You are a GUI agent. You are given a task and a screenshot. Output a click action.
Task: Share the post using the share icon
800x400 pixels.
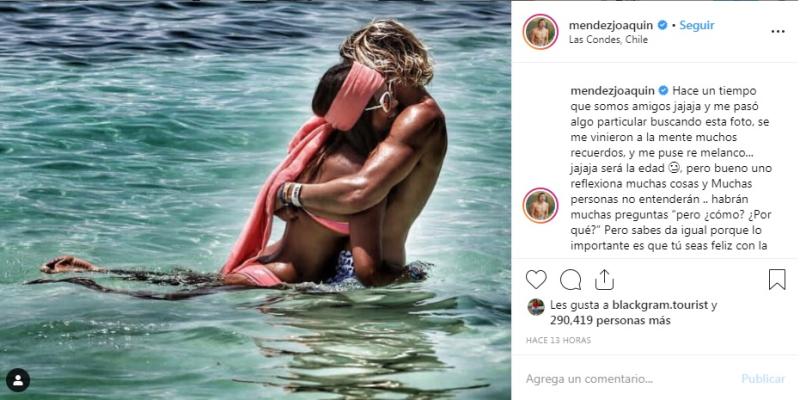[x=604, y=279]
